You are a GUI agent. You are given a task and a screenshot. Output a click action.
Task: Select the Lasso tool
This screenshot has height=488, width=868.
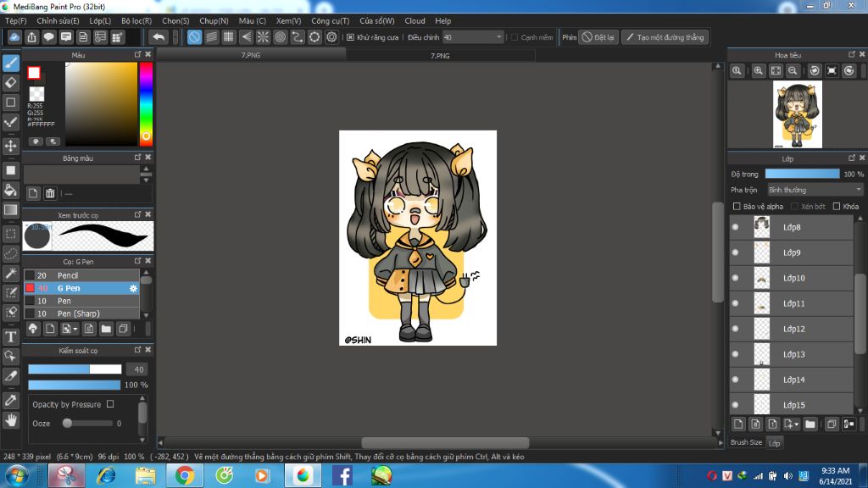[x=10, y=254]
